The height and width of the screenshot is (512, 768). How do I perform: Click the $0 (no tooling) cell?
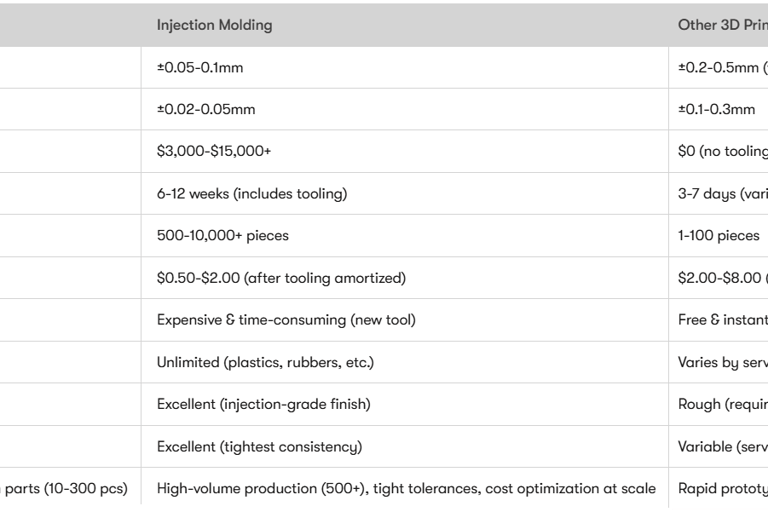tap(722, 152)
